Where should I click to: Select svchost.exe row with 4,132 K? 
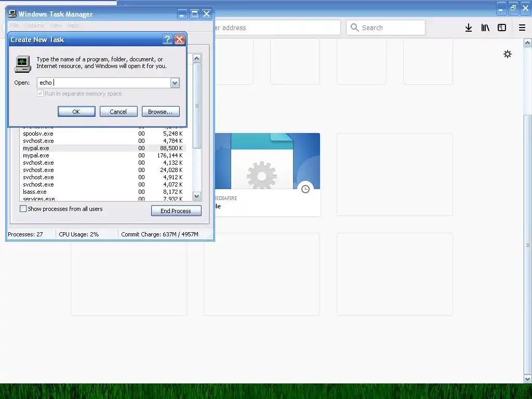coord(103,163)
